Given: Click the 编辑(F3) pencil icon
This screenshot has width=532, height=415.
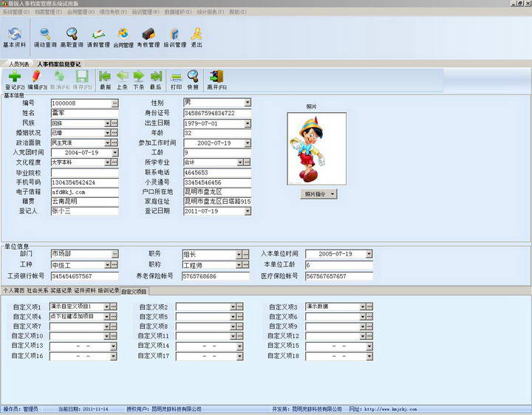Looking at the screenshot, I should coord(37,80).
